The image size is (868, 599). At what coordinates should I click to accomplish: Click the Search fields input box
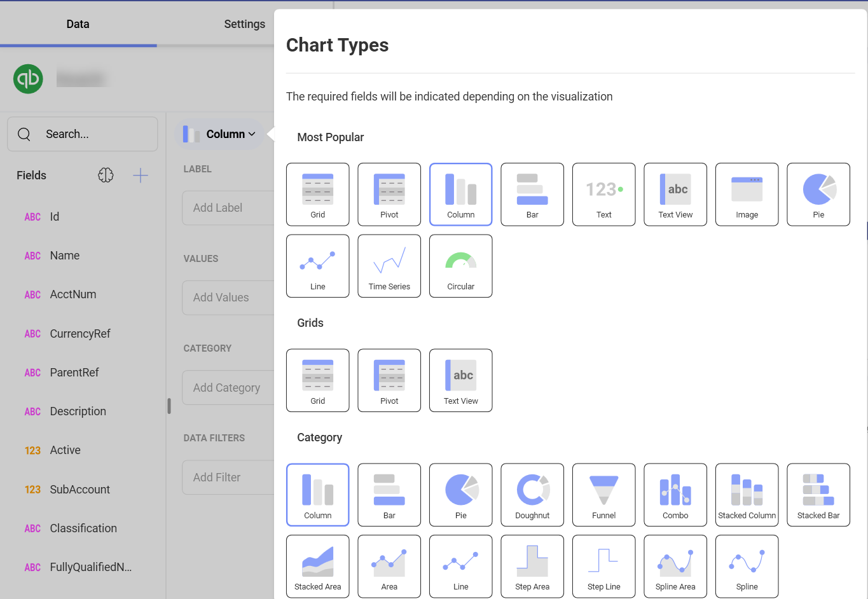83,134
